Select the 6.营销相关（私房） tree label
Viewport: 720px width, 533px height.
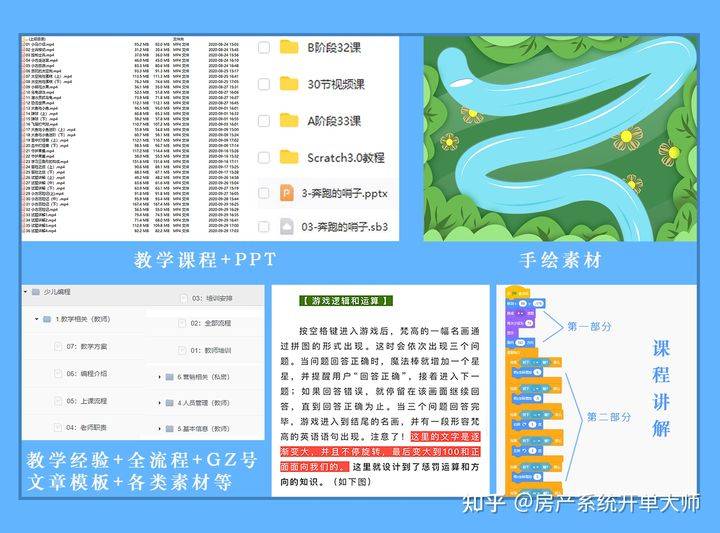point(203,377)
